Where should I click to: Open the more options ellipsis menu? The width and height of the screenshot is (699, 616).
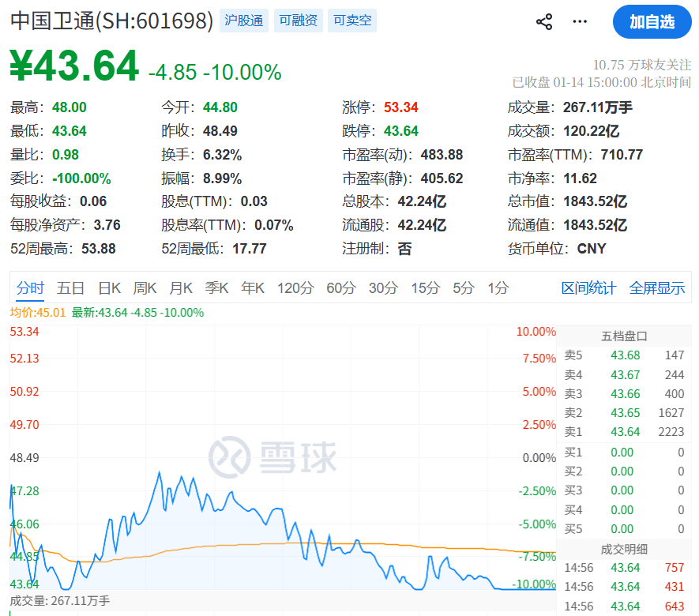point(579,22)
